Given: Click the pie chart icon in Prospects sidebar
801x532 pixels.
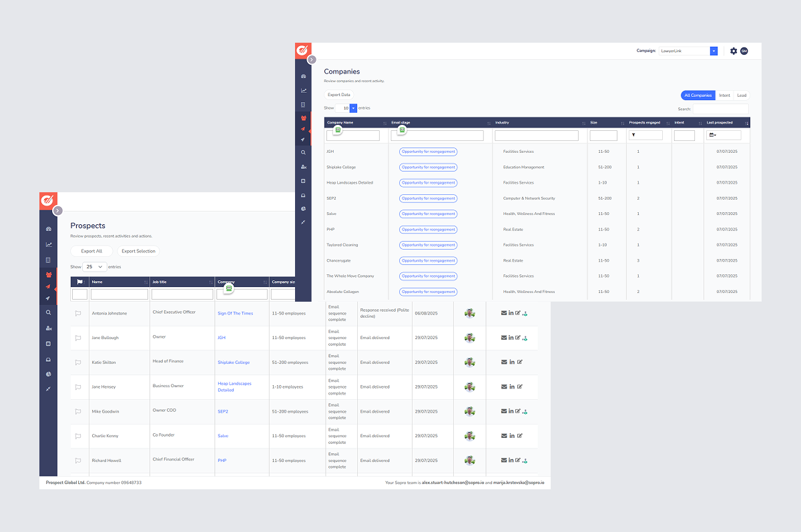Looking at the screenshot, I should (x=48, y=374).
